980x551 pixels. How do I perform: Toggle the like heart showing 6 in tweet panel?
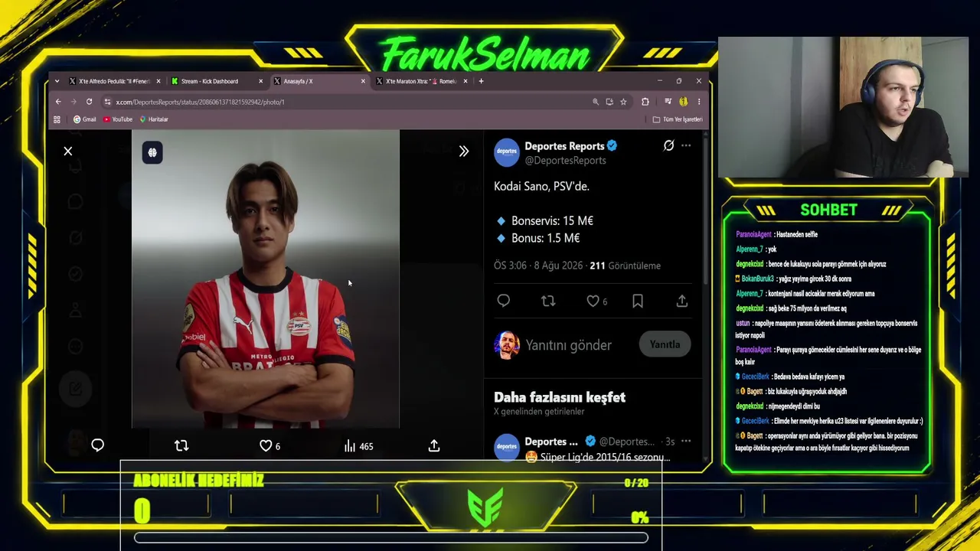(x=596, y=302)
